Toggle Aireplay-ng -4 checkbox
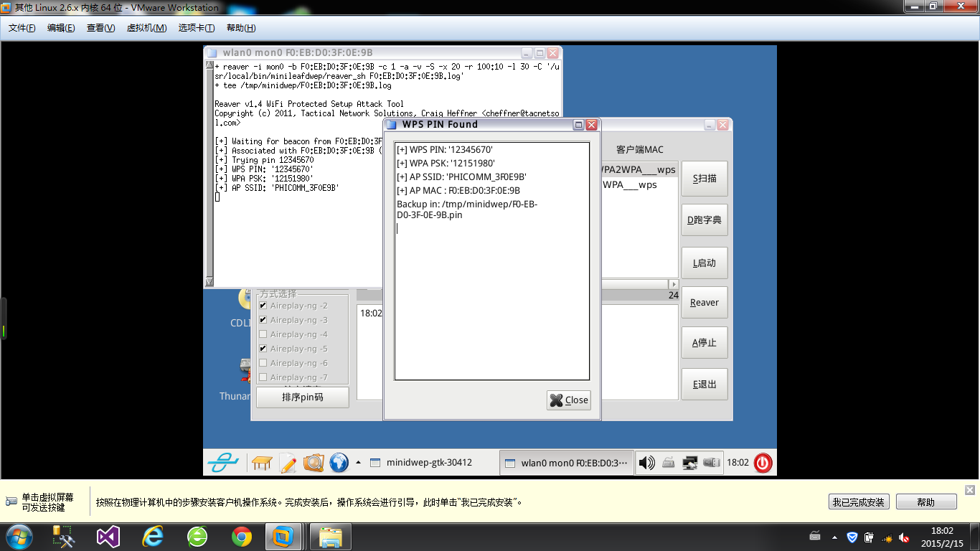This screenshot has width=980, height=551. click(x=263, y=334)
